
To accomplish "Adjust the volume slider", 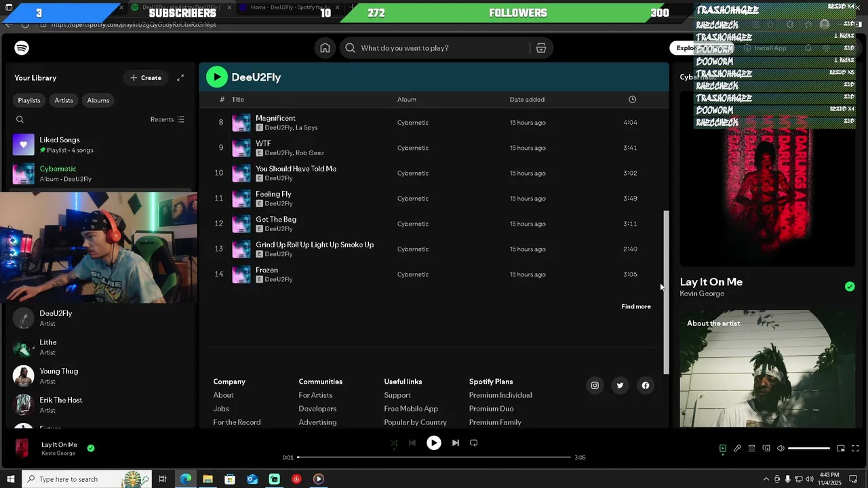I will [x=809, y=449].
